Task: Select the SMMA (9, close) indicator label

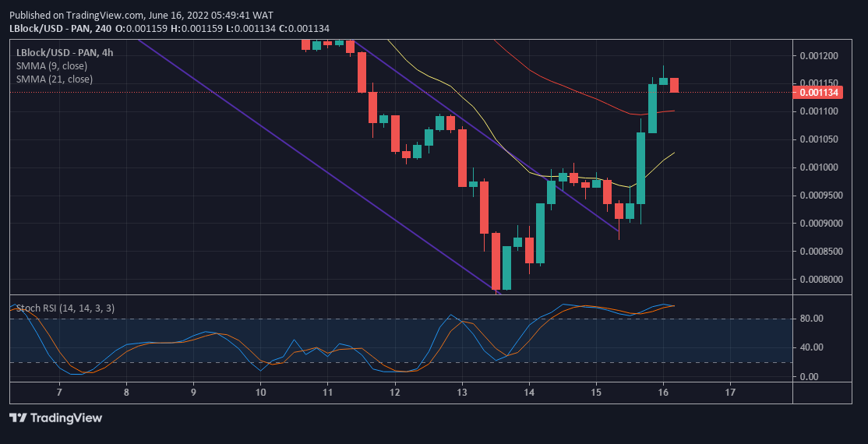Action: pyautogui.click(x=51, y=66)
